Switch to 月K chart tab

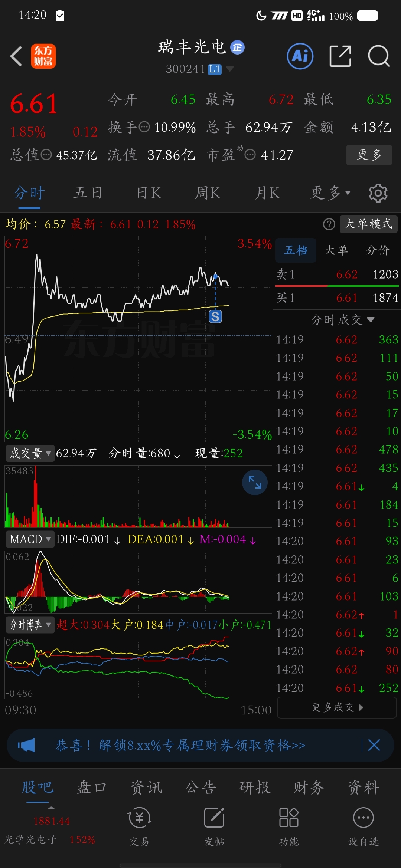point(267,193)
